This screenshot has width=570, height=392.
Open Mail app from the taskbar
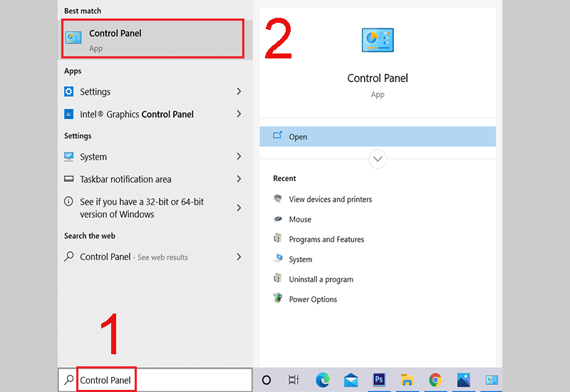[351, 381]
